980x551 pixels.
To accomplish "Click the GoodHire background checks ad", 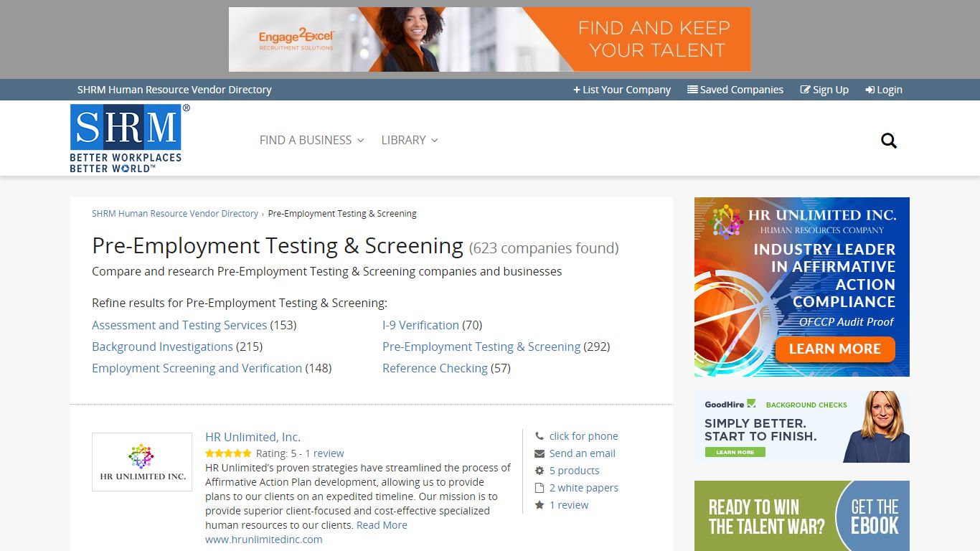I will click(802, 427).
